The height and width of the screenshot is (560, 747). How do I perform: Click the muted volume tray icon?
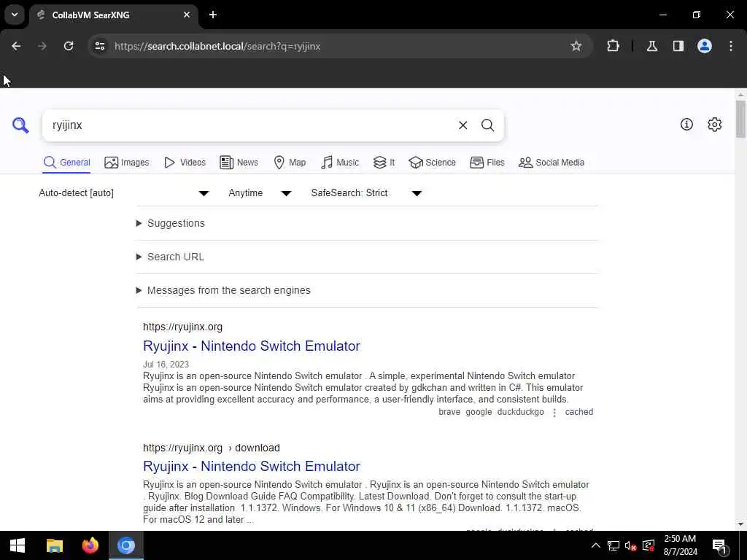click(631, 545)
